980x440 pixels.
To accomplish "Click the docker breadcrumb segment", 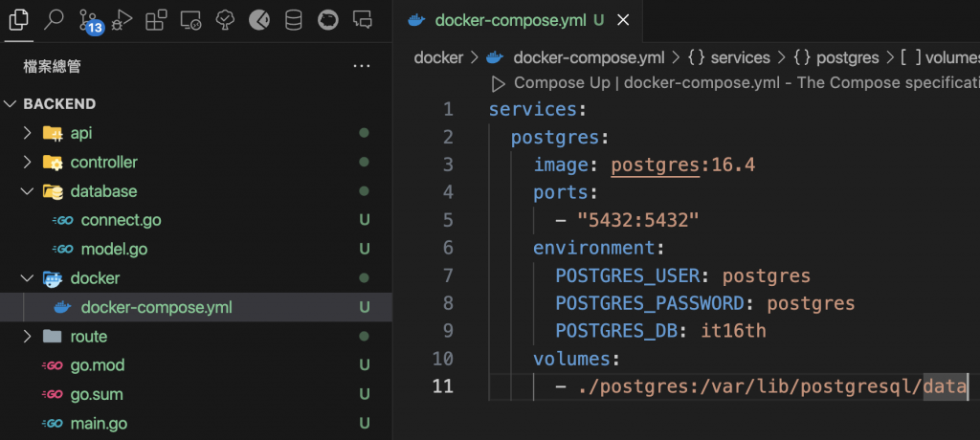I will point(438,58).
